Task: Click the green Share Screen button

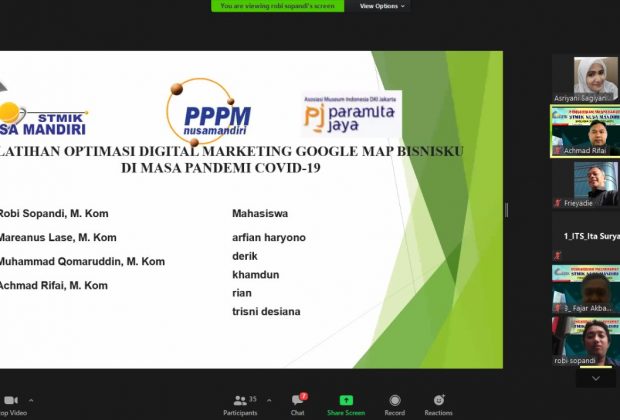Action: point(346,405)
